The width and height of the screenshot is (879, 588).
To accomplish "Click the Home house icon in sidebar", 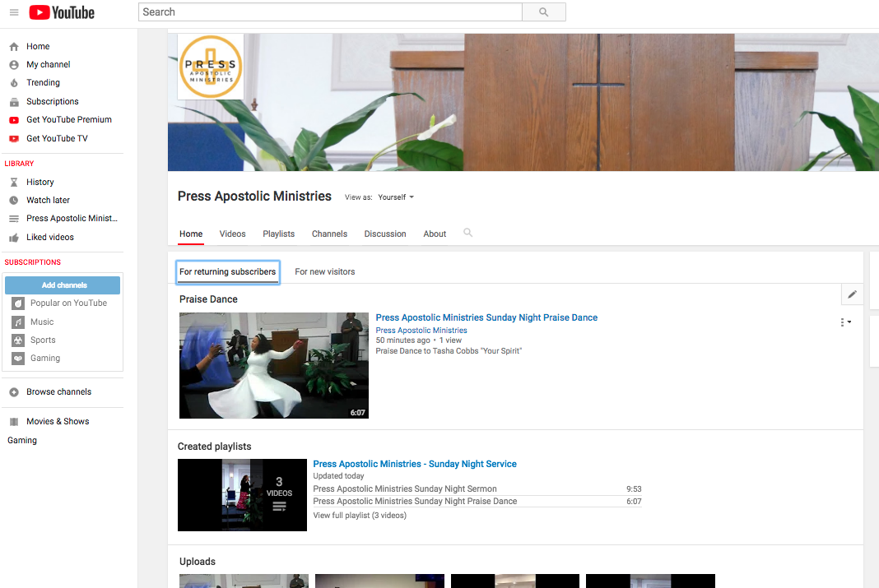I will tap(14, 47).
